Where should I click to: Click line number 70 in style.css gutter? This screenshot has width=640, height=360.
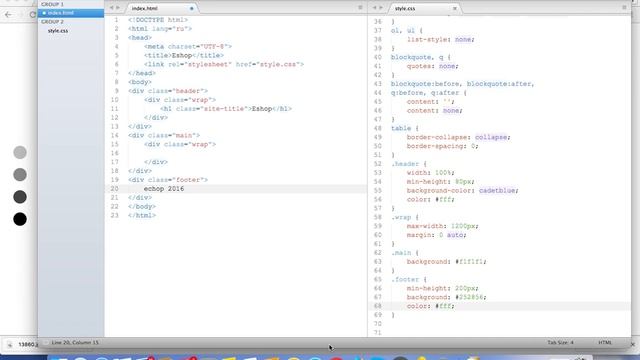coord(378,324)
